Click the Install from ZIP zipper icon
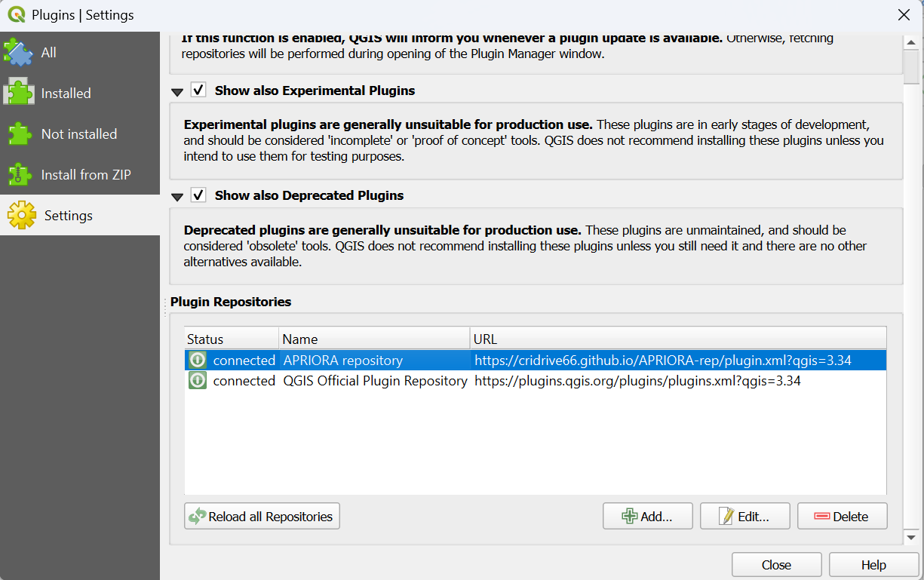Image resolution: width=924 pixels, height=580 pixels. click(x=19, y=174)
